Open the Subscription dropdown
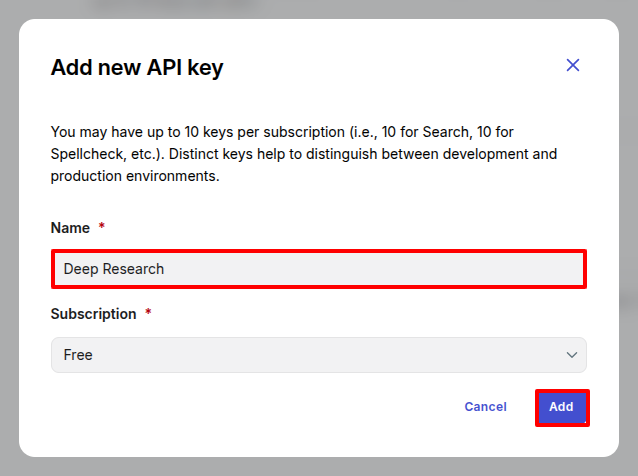The height and width of the screenshot is (476, 638). [318, 355]
